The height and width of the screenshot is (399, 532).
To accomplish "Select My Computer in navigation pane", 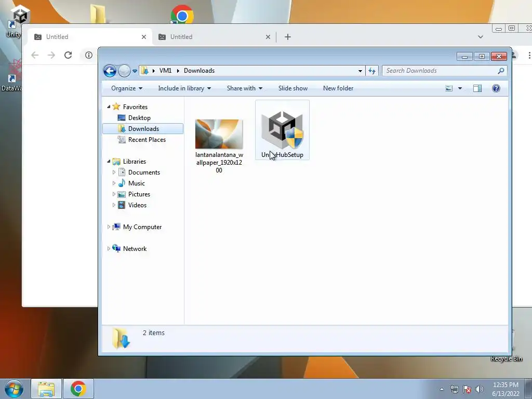I will coord(142,227).
